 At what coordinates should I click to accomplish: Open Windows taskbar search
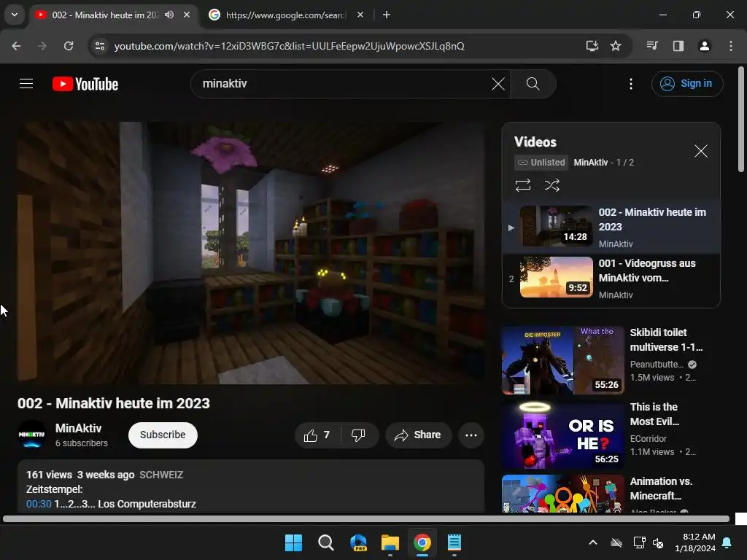click(326, 542)
